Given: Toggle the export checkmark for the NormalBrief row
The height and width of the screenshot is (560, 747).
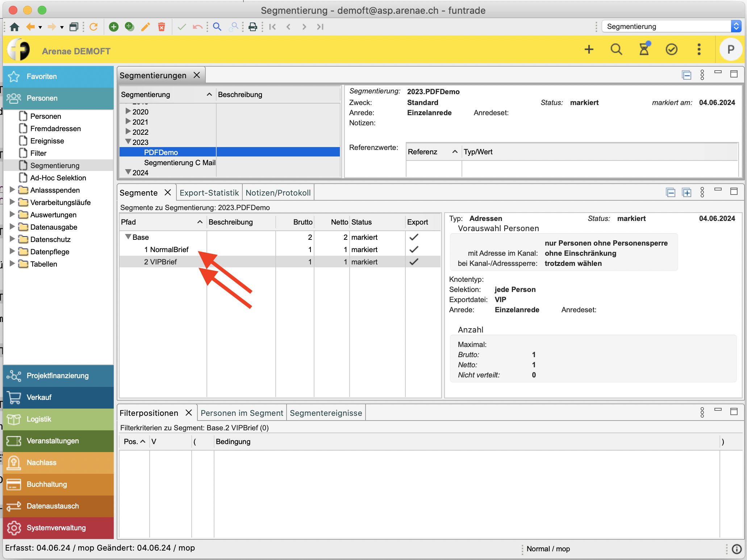Looking at the screenshot, I should click(414, 250).
